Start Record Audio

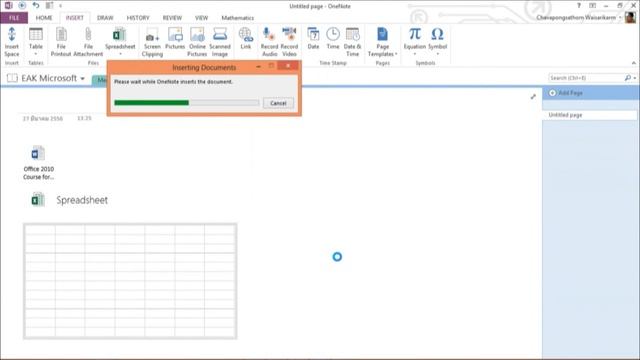(x=269, y=42)
